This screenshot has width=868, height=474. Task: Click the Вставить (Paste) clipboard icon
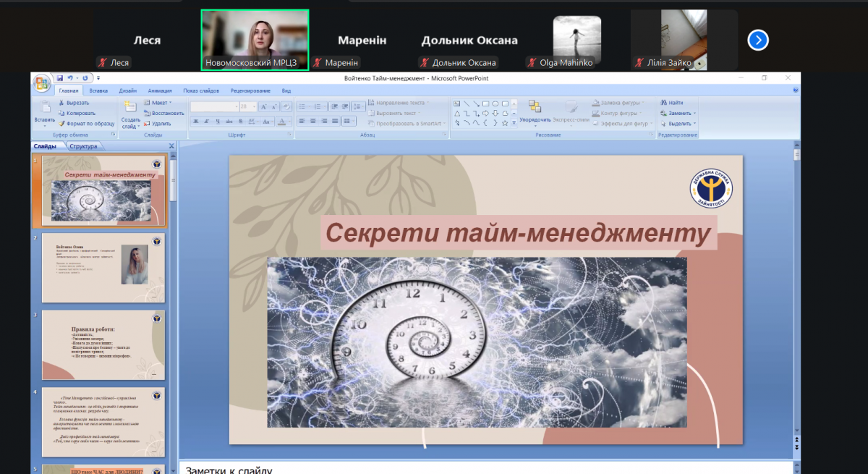[x=43, y=107]
